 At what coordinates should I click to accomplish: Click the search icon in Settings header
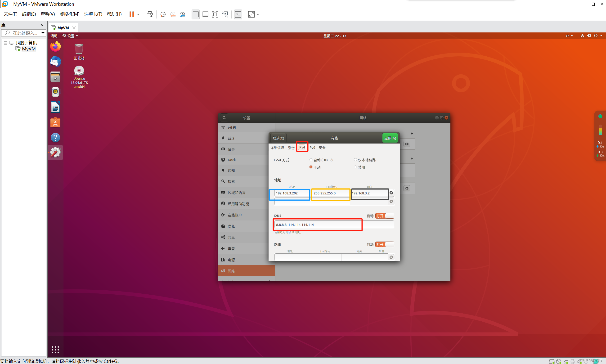coord(224,118)
